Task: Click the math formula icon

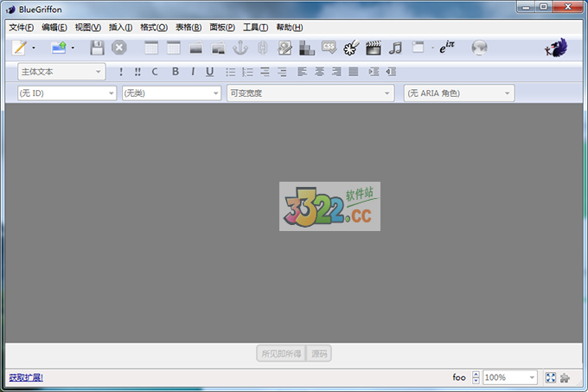Action: point(447,48)
